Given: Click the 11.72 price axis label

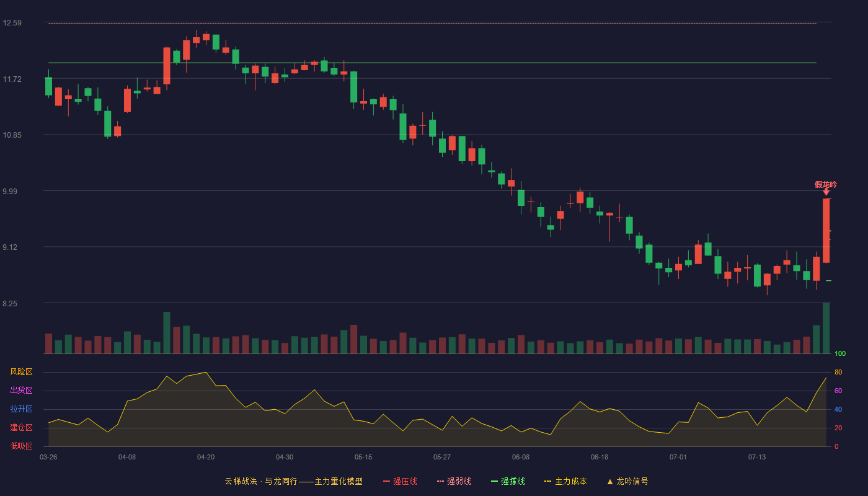Looking at the screenshot, I should coord(12,79).
